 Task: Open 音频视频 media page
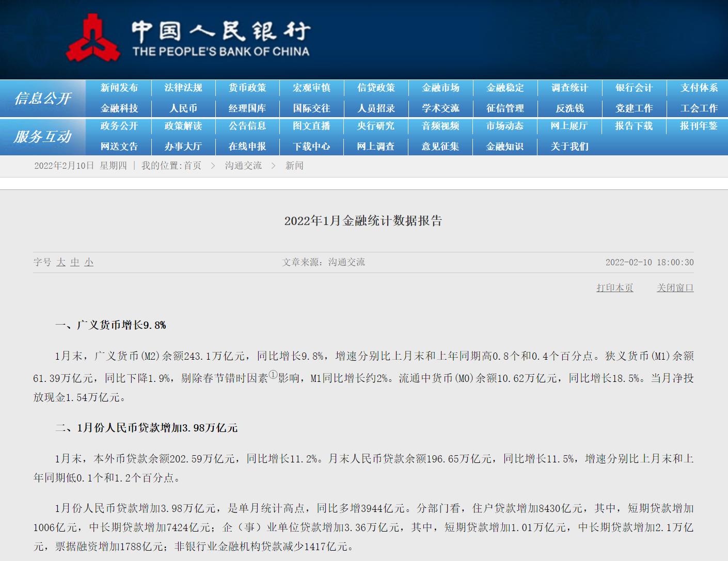[440, 126]
